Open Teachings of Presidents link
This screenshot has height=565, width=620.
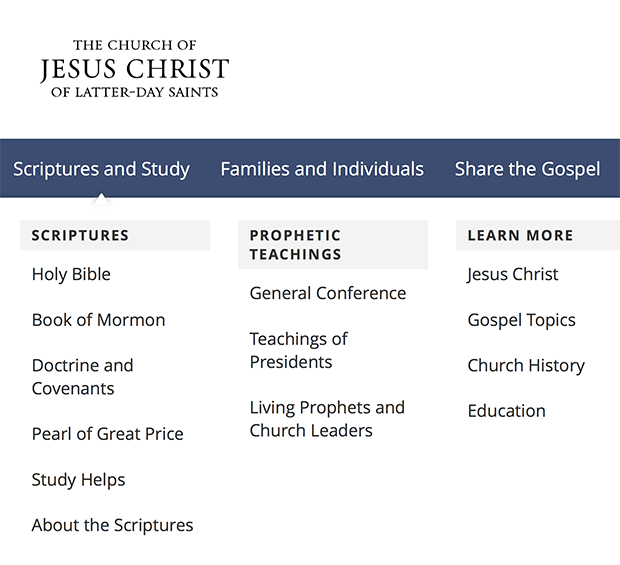pyautogui.click(x=299, y=350)
